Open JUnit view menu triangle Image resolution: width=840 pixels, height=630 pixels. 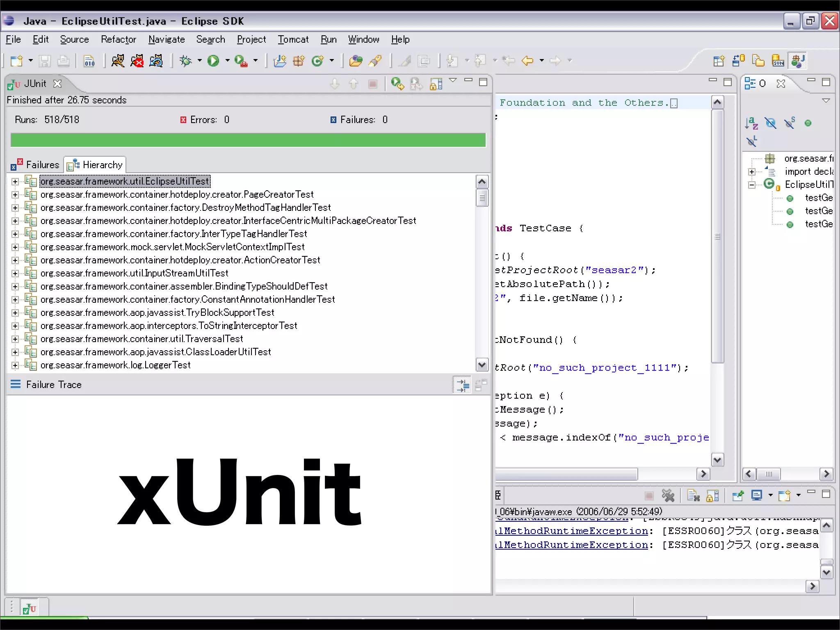[x=453, y=80]
